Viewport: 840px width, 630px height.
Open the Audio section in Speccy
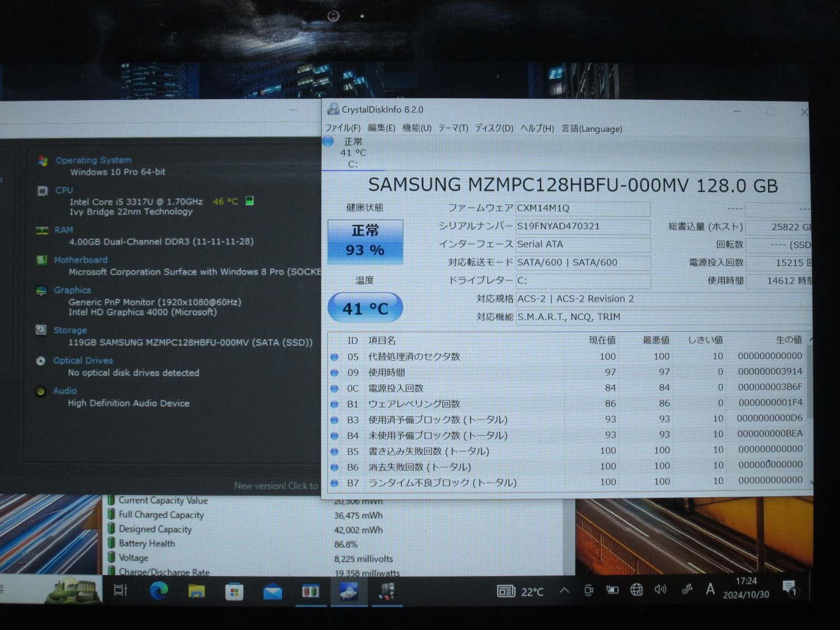[x=65, y=391]
